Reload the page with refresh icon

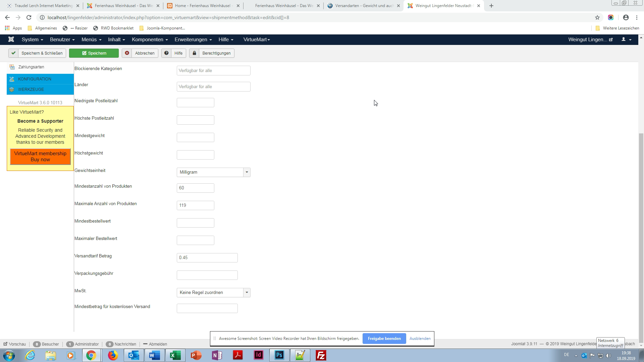(x=29, y=17)
